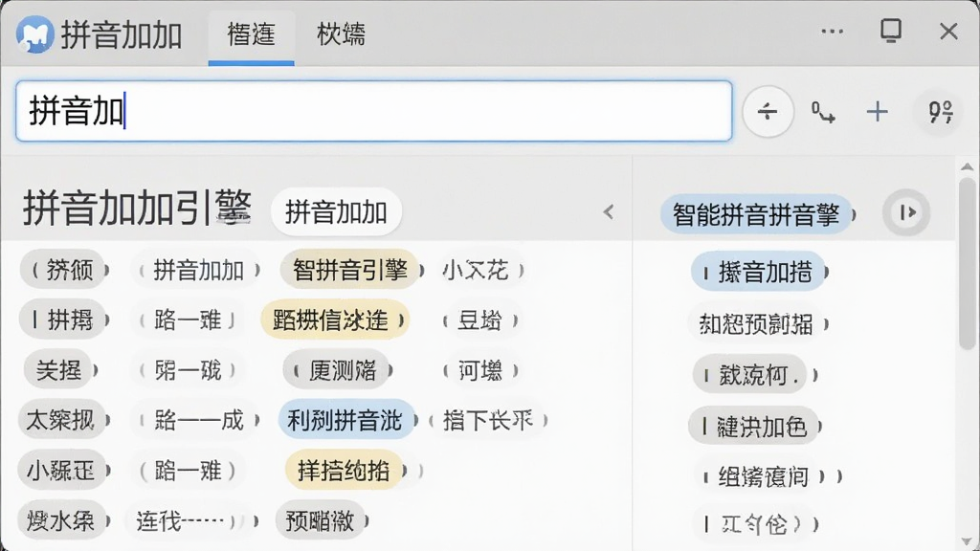Select the 连伐 dotted candidate
The width and height of the screenshot is (980, 551).
[x=190, y=520]
